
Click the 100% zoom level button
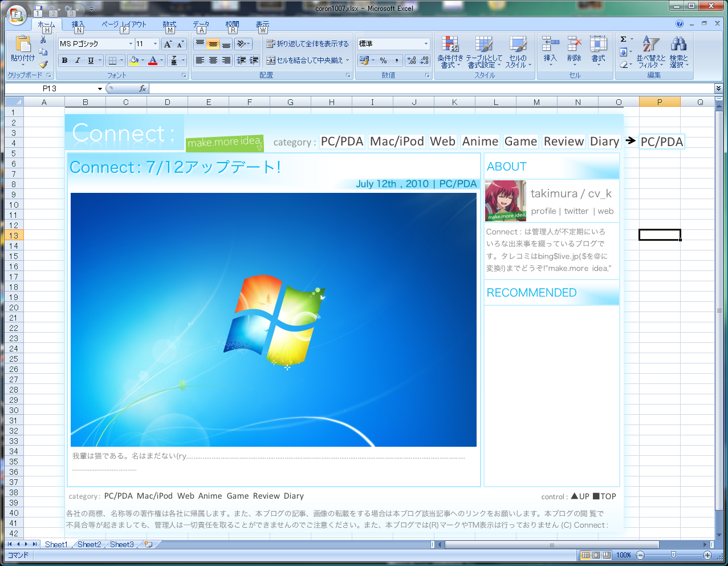[x=624, y=555]
